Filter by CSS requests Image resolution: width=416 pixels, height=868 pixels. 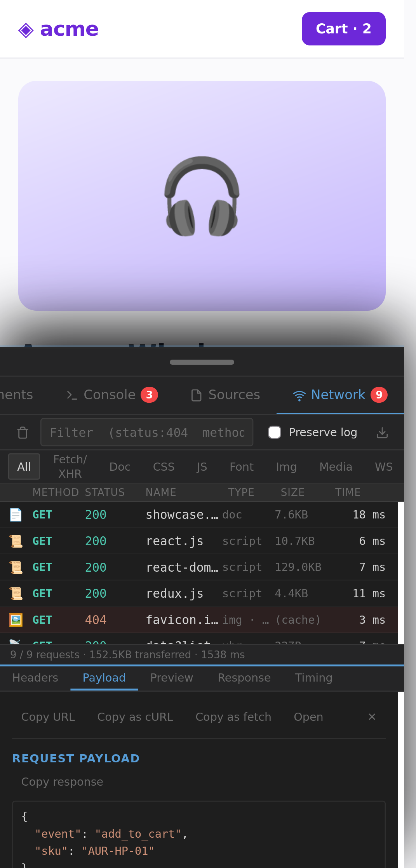click(x=164, y=466)
